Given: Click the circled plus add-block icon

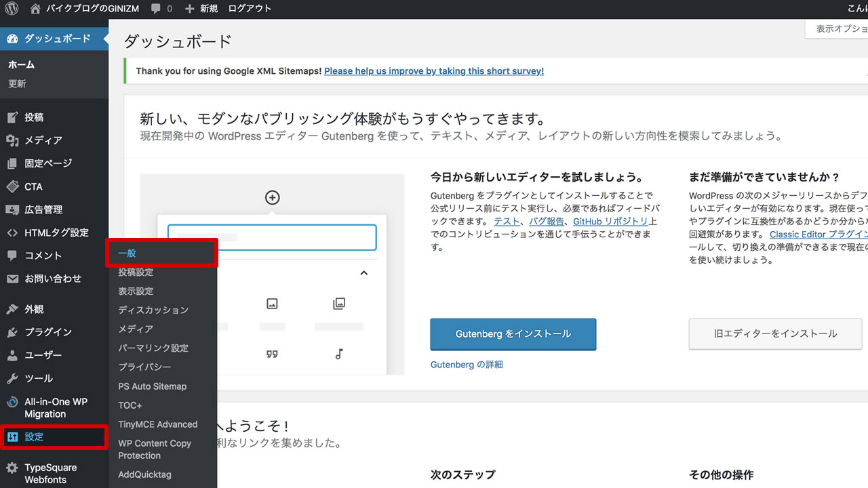Looking at the screenshot, I should click(272, 197).
